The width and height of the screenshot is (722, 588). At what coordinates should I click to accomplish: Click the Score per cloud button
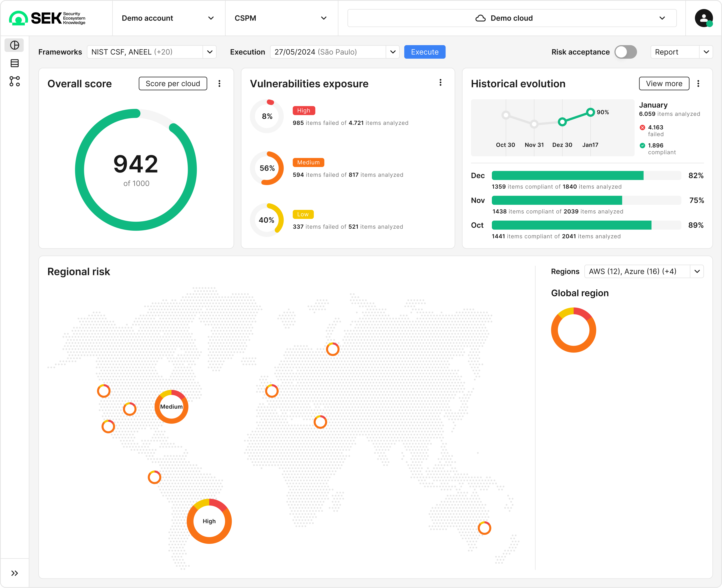[x=173, y=84]
